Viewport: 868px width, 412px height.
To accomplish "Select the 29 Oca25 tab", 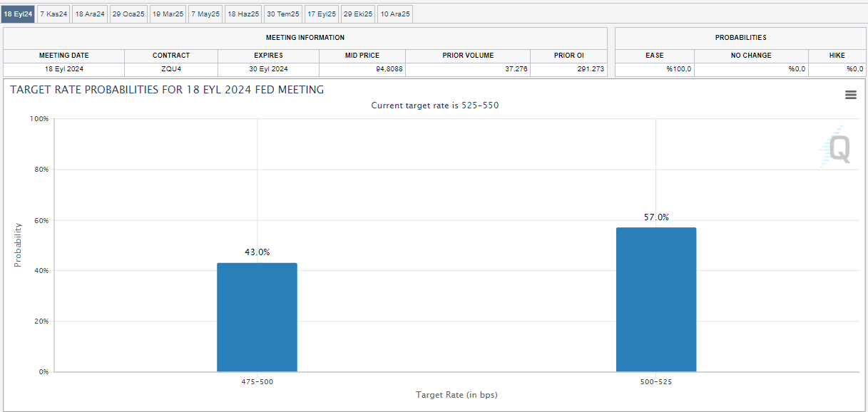I will click(128, 14).
